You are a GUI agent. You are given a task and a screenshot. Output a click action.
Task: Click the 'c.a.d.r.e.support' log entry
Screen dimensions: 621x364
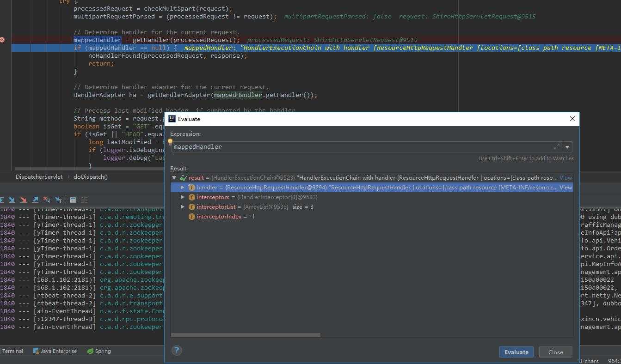click(x=131, y=296)
